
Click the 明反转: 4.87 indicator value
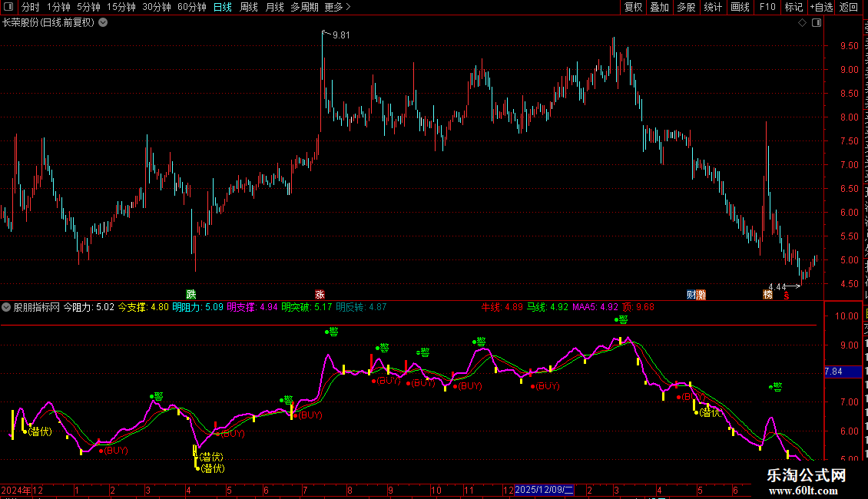pyautogui.click(x=361, y=307)
